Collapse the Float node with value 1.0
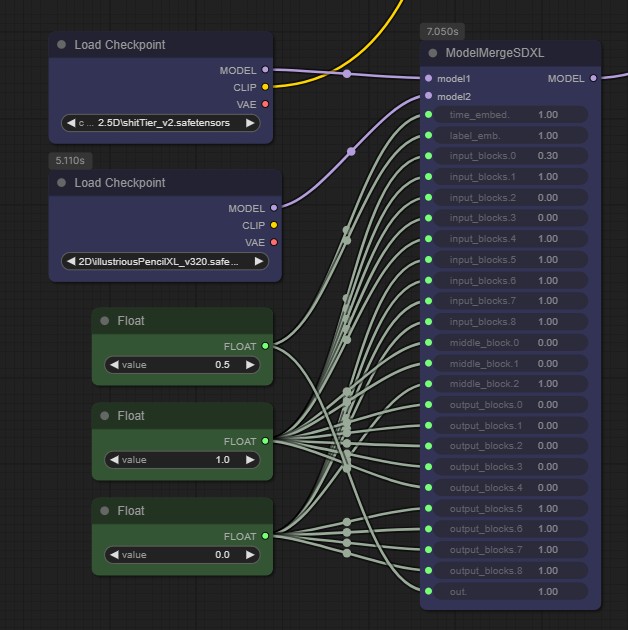Viewport: 628px width, 630px height. point(104,415)
